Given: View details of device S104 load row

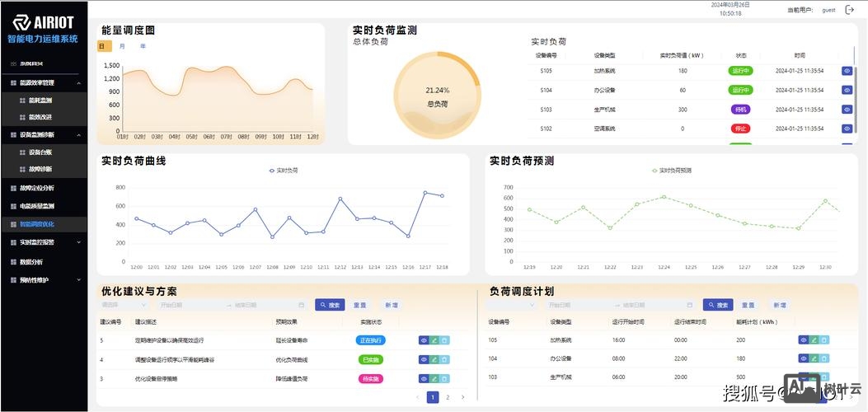Looking at the screenshot, I should click(x=847, y=90).
